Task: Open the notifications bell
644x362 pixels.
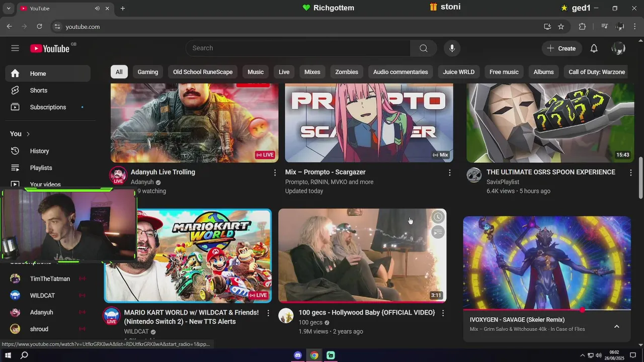Action: 594,48
